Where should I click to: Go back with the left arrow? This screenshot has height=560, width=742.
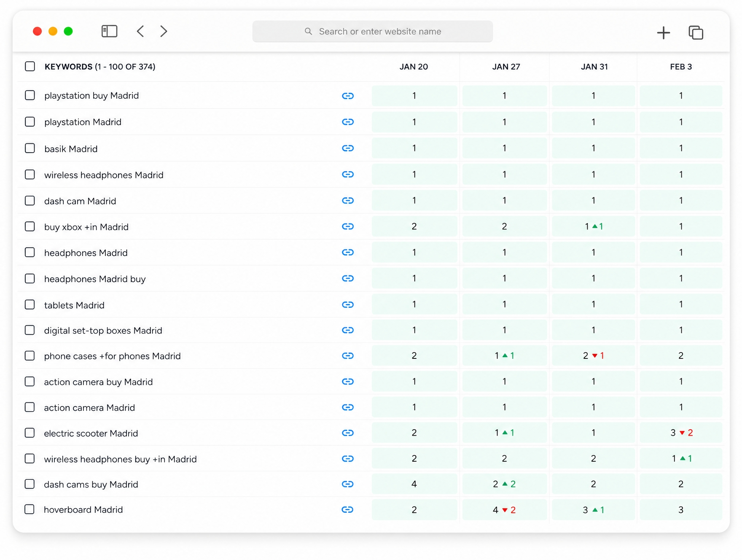140,31
